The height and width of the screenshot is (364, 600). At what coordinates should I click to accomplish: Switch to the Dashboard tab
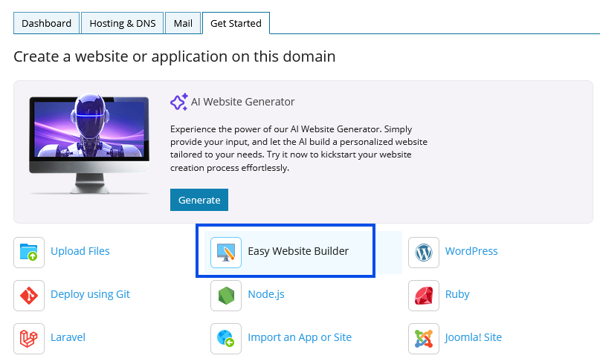(46, 23)
